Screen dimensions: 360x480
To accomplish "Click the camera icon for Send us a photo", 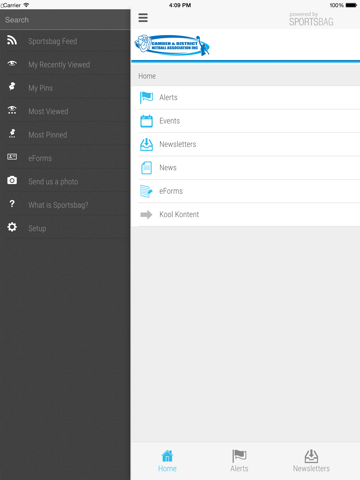I will 12,180.
